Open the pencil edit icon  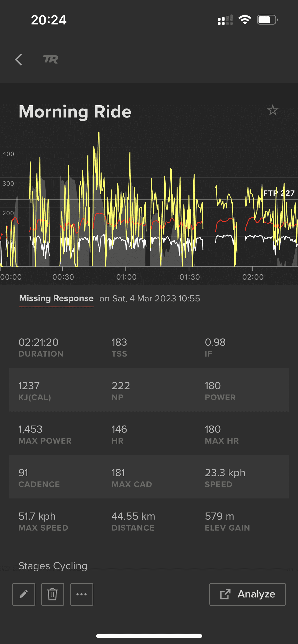[24, 594]
